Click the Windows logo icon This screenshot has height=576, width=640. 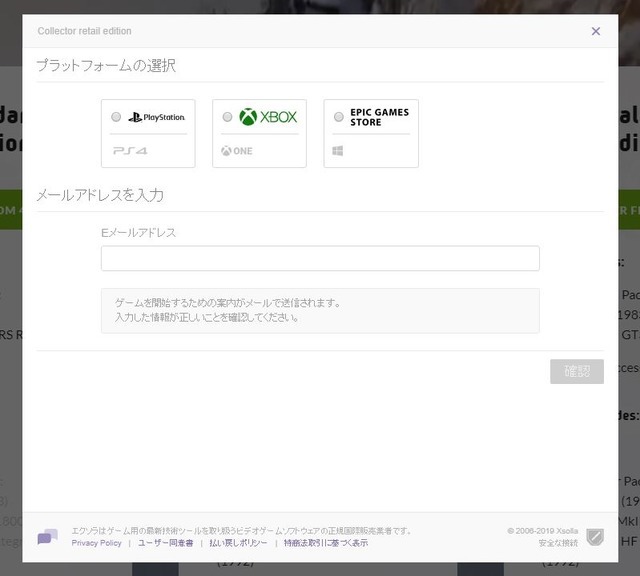coord(338,151)
